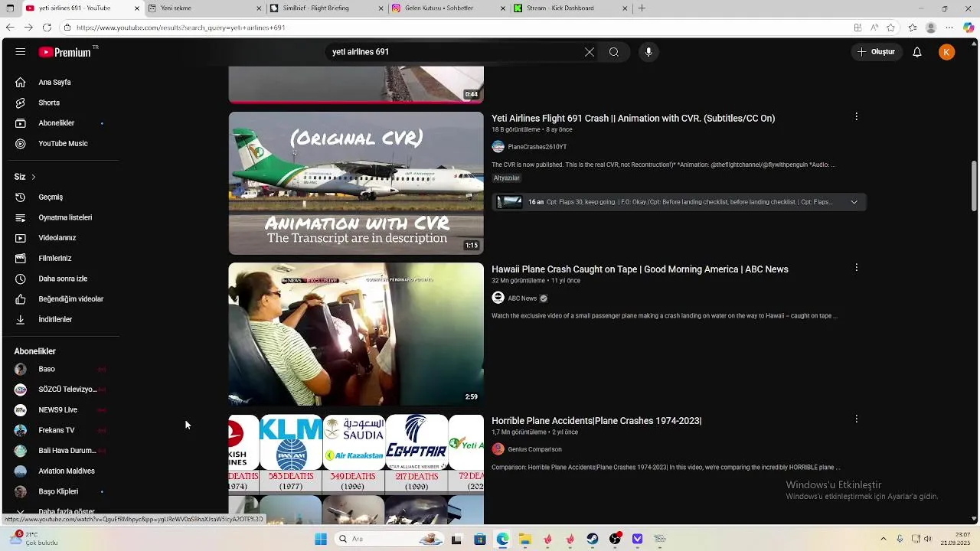Open Genius Comparison channel
The height and width of the screenshot is (551, 980).
coord(534,449)
